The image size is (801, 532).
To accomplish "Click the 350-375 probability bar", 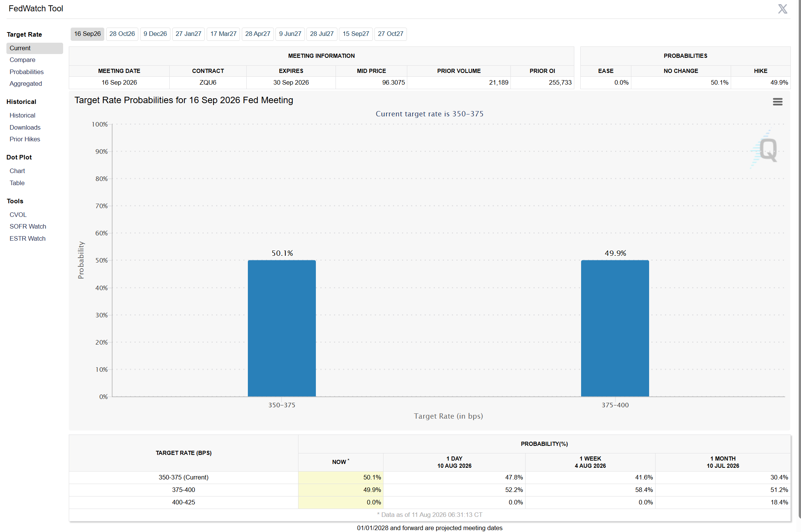I will coord(282,328).
